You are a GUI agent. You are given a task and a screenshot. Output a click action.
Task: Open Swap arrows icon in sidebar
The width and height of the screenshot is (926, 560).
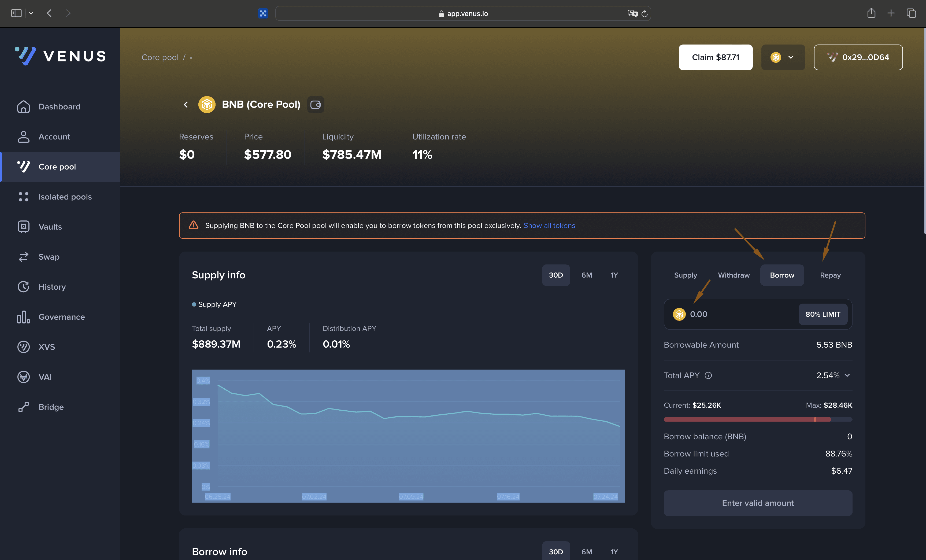23,257
